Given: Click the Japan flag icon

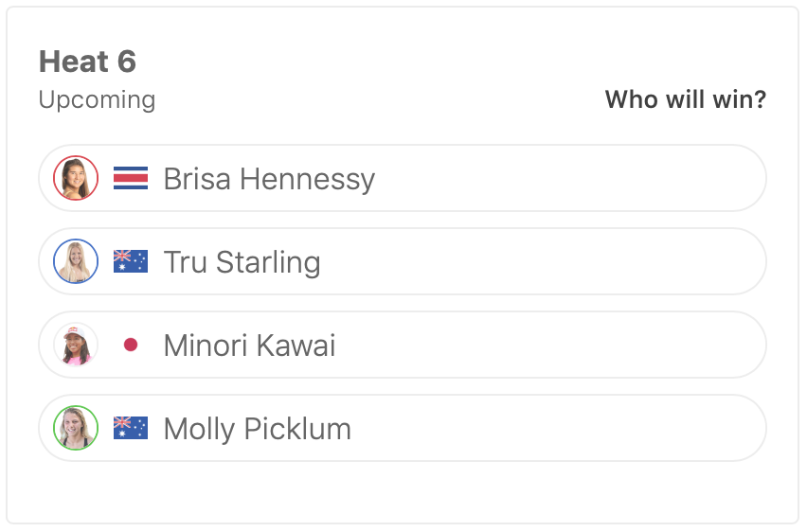Looking at the screenshot, I should click(131, 345).
